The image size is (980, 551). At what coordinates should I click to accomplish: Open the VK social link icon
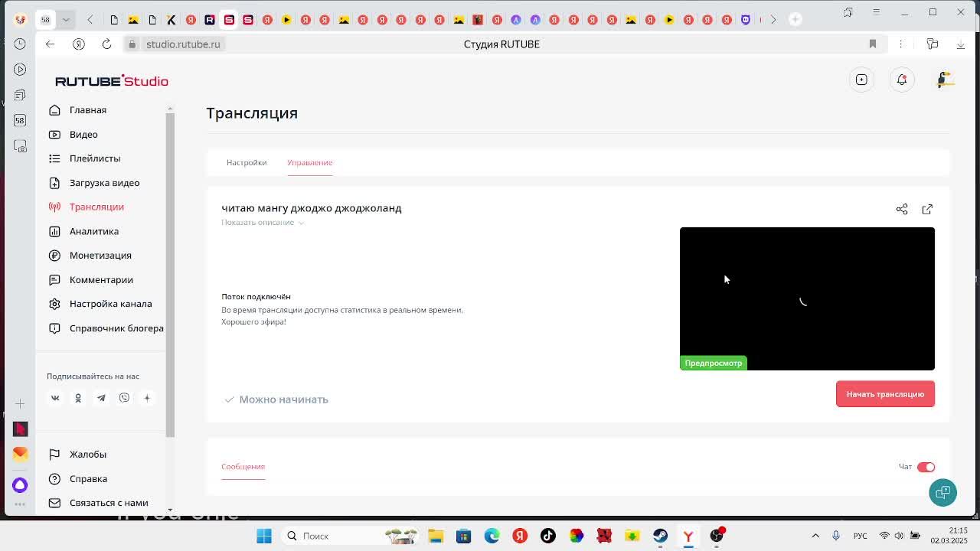(x=55, y=398)
